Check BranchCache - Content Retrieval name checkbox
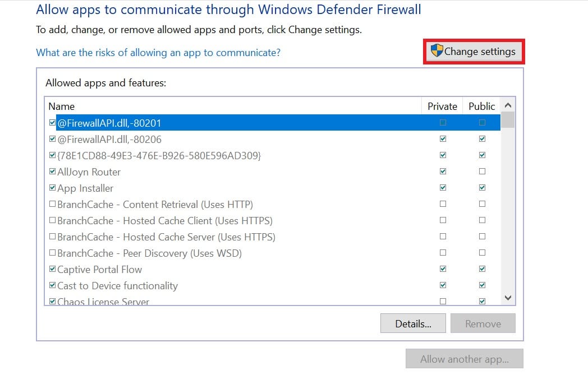The height and width of the screenshot is (375, 588). pyautogui.click(x=53, y=204)
